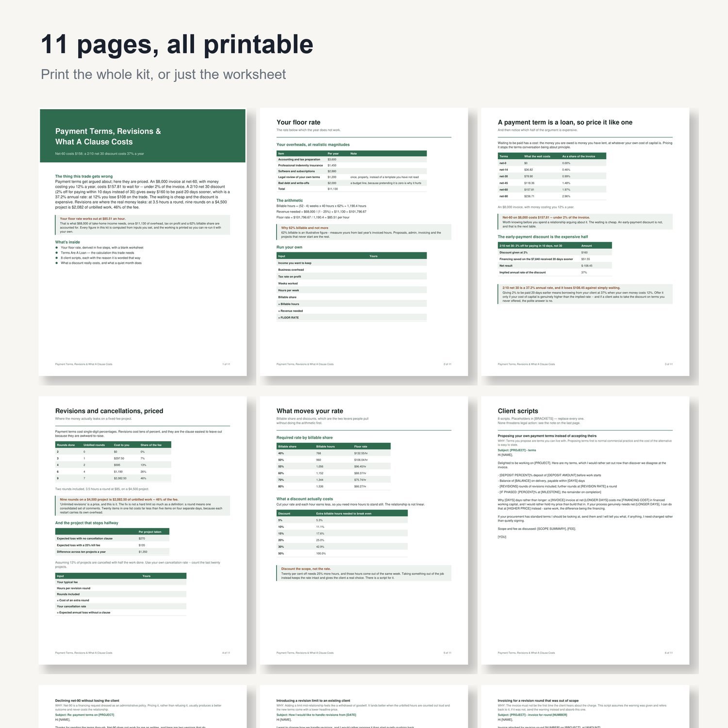Open the cover page thumbnail with green banner
The image size is (728, 728).
point(143,242)
